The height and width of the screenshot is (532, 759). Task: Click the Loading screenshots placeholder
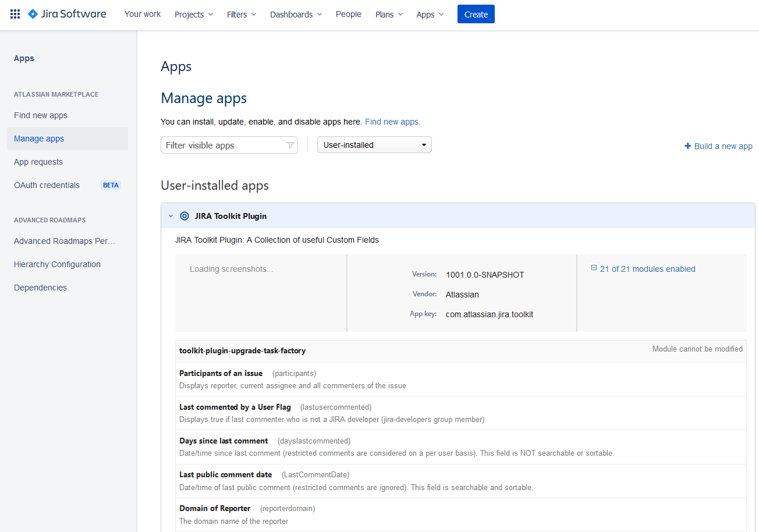coord(232,269)
